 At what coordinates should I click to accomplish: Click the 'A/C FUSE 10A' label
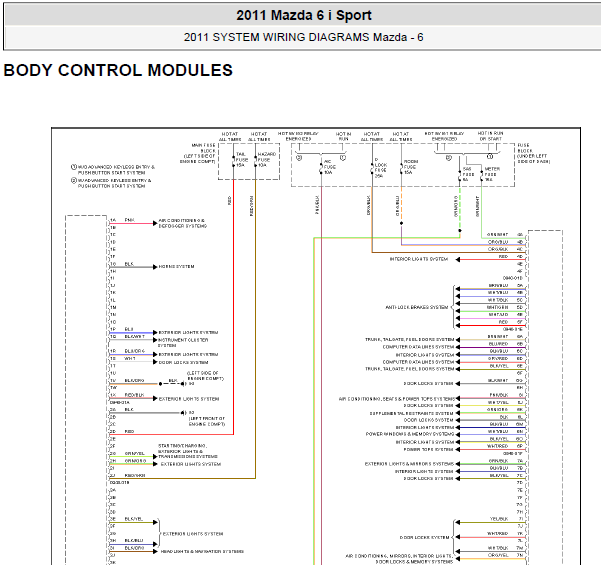(x=329, y=167)
